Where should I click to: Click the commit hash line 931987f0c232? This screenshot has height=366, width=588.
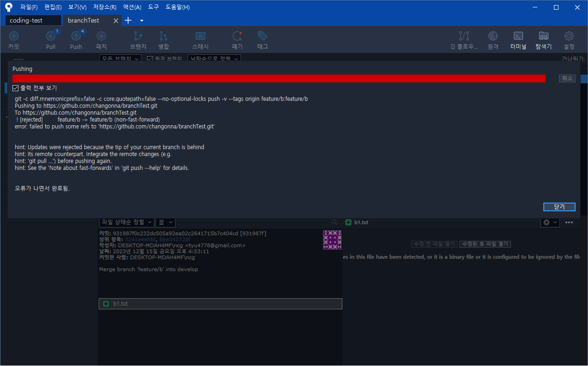coord(182,233)
